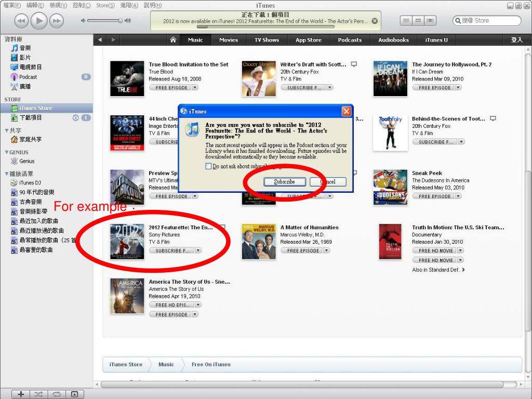Viewport: 532px width, 399px height.
Task: Collapse the GENIUS sidebar section
Action: 6,152
